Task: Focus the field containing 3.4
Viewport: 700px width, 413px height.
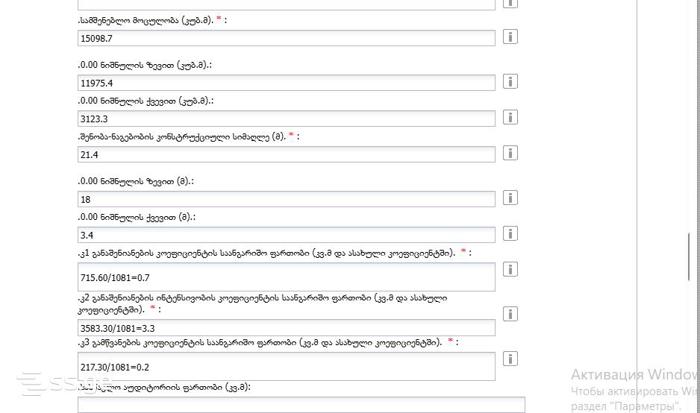Action: pos(286,234)
